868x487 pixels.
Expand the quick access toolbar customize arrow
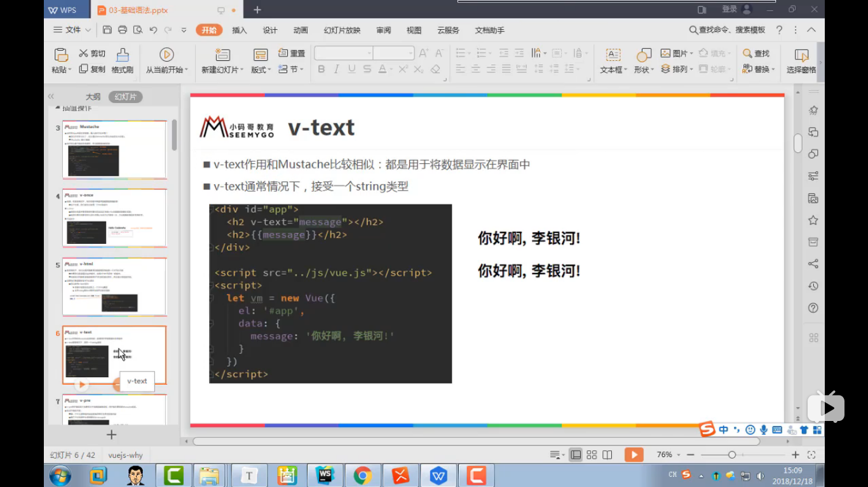click(184, 30)
